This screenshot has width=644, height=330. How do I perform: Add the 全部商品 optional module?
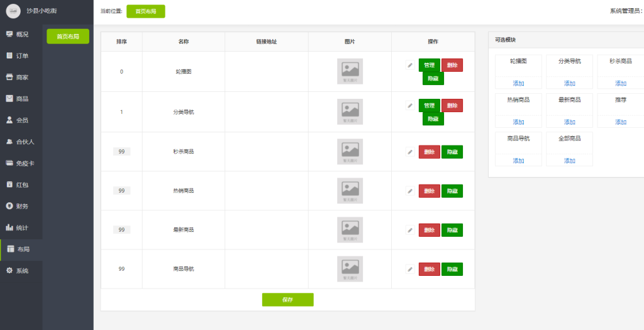[570, 161]
